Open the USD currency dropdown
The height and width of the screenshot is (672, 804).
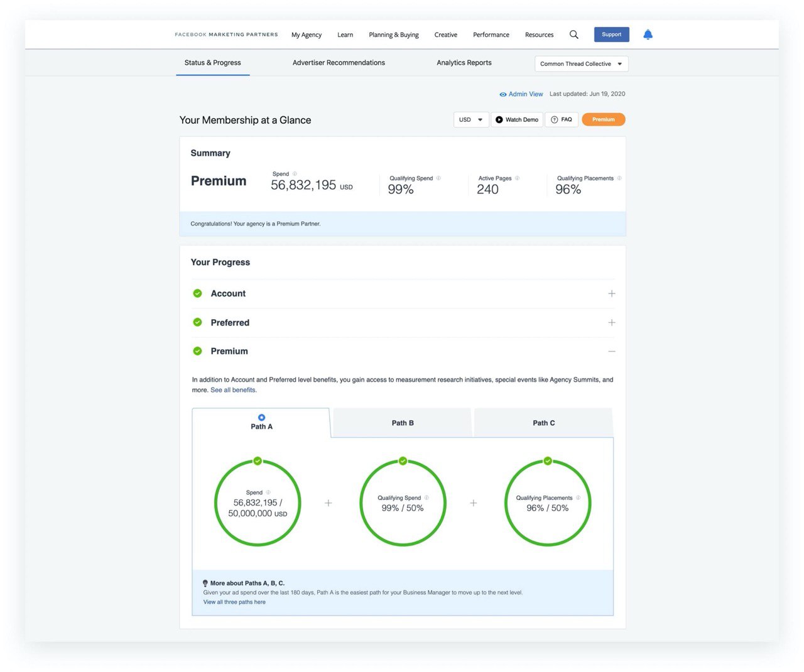point(471,119)
